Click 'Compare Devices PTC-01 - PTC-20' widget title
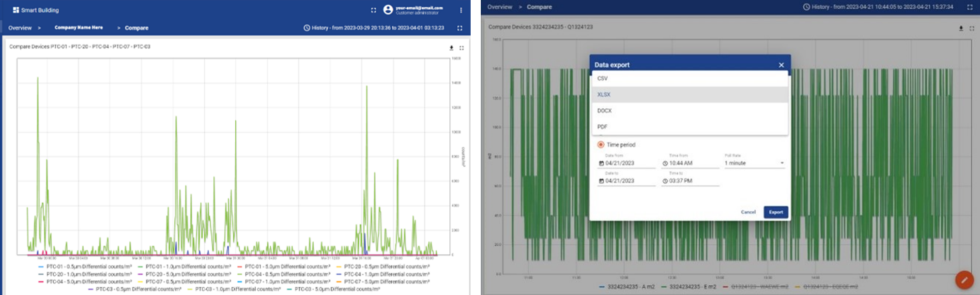Viewport: 980px width, 295px height. pos(80,47)
